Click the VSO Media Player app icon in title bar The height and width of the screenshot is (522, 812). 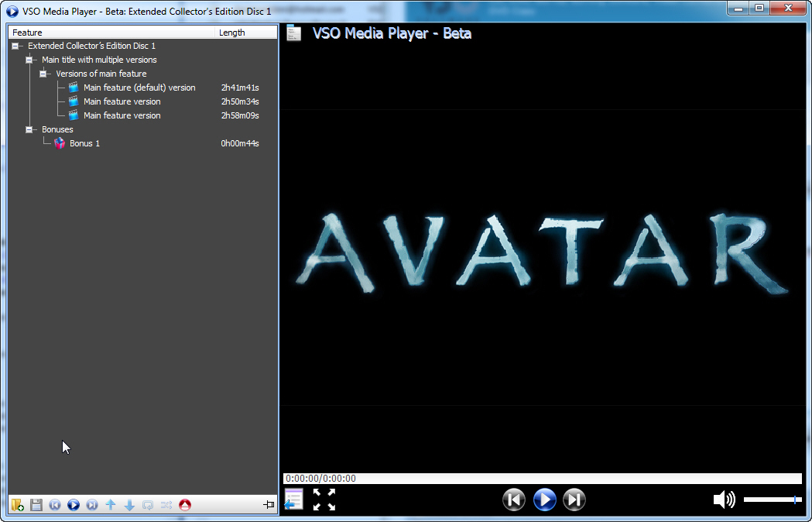(12, 11)
